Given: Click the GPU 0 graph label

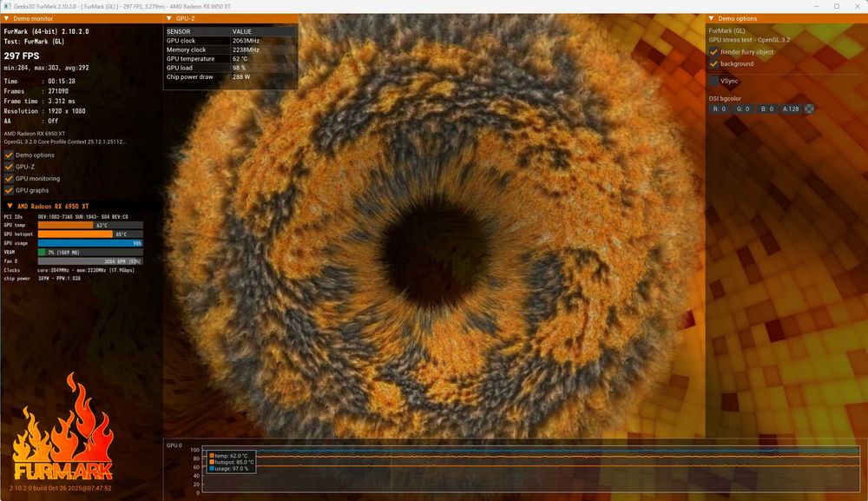Looking at the screenshot, I should pos(174,445).
